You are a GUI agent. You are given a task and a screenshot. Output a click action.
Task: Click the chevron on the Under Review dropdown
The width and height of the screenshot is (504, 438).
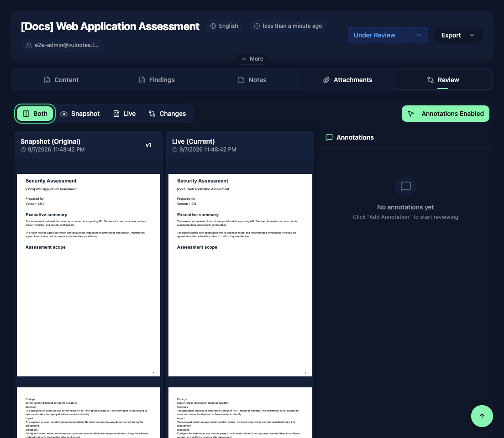coord(419,35)
